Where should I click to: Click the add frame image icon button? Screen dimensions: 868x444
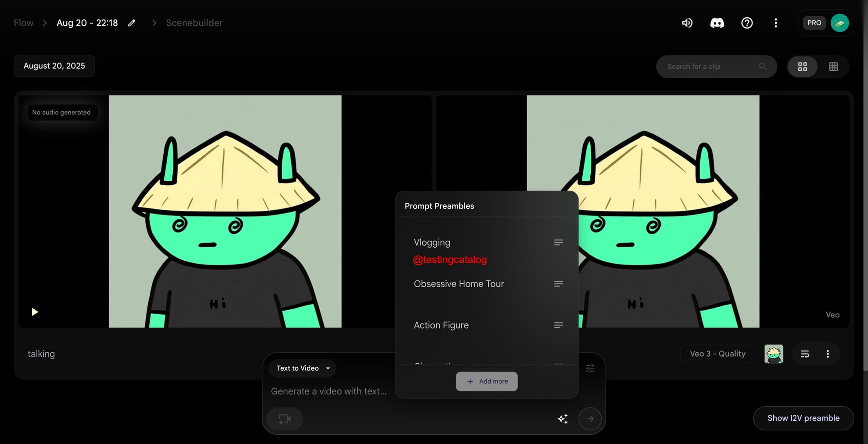(x=285, y=419)
